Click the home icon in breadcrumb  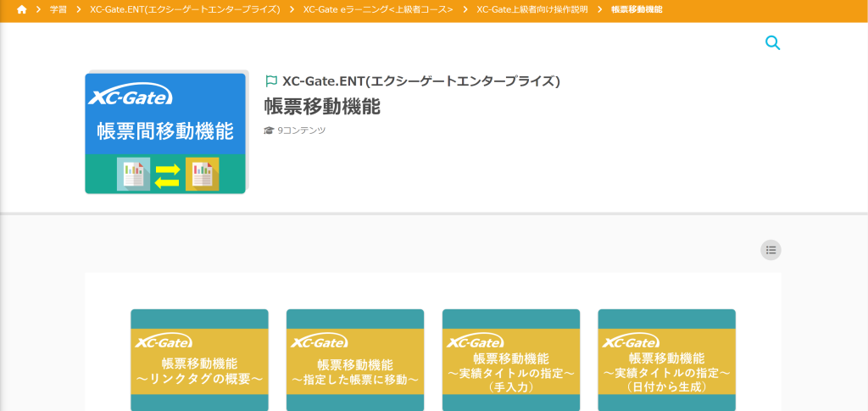click(22, 9)
